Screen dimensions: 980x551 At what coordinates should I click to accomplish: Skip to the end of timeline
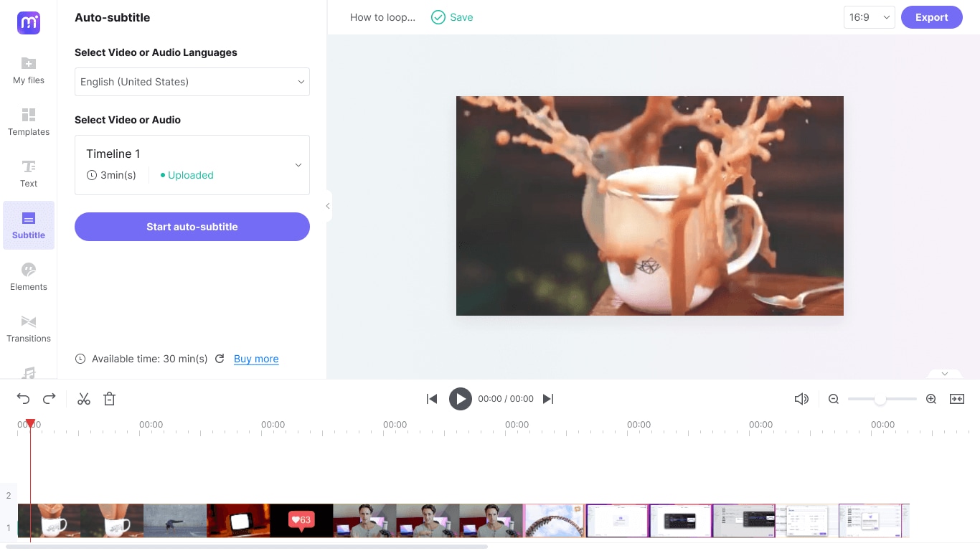tap(548, 399)
